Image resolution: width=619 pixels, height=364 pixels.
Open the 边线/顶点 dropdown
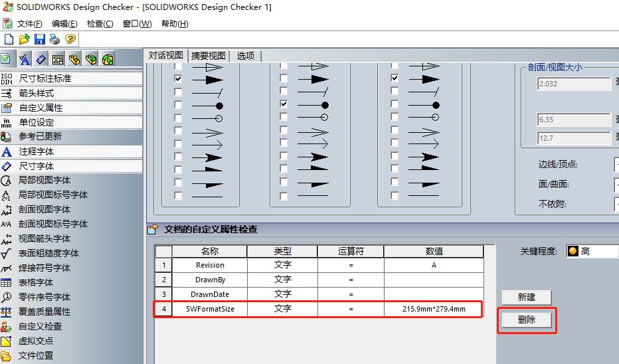(616, 164)
